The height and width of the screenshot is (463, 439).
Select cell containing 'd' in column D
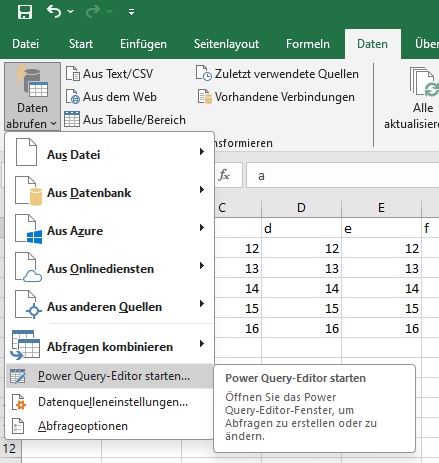pos(301,228)
